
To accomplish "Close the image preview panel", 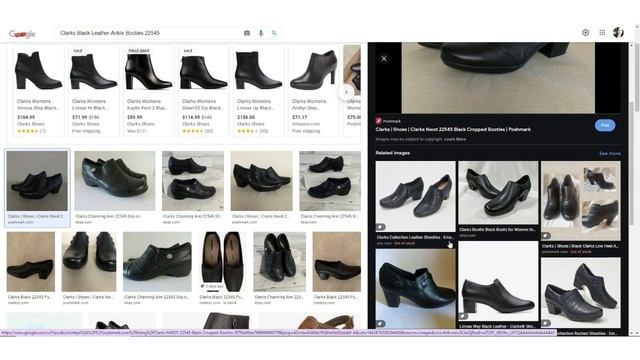I will click(384, 59).
